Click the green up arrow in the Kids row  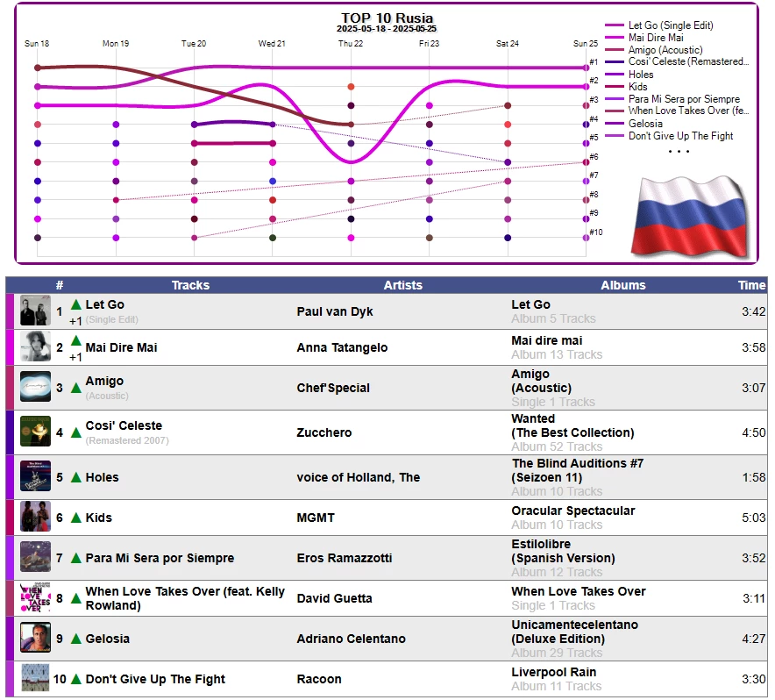coord(76,518)
